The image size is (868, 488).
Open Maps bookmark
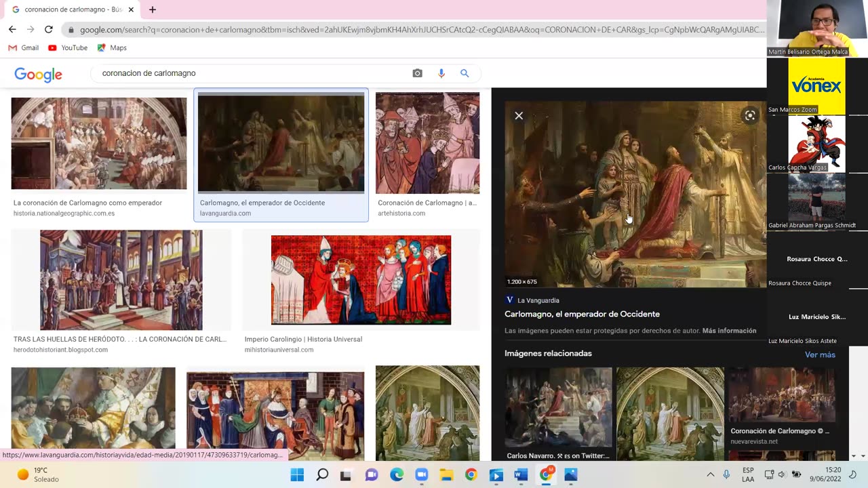pyautogui.click(x=112, y=47)
